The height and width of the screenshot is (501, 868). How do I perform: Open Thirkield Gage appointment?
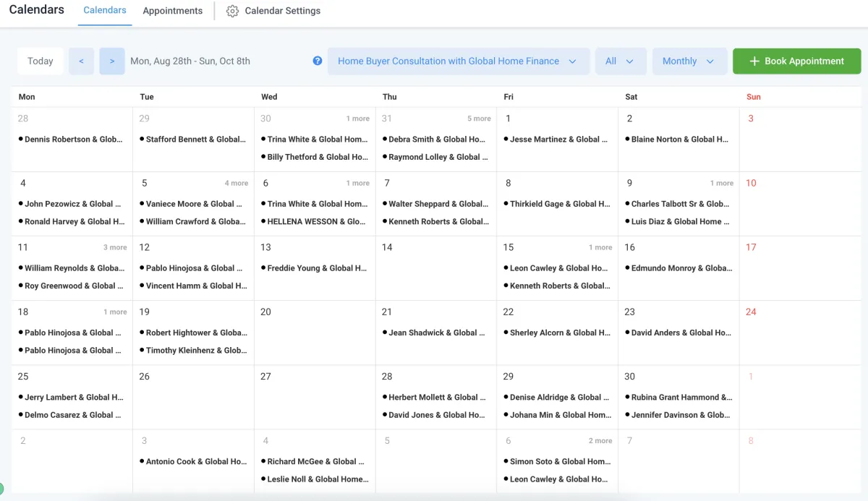coord(557,204)
